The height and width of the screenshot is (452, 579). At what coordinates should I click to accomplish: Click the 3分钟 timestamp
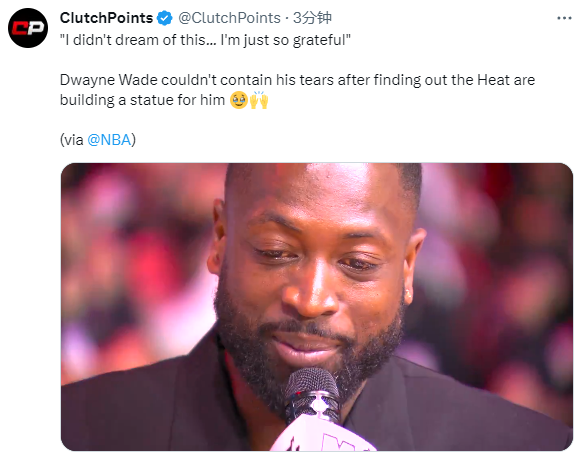coord(312,18)
